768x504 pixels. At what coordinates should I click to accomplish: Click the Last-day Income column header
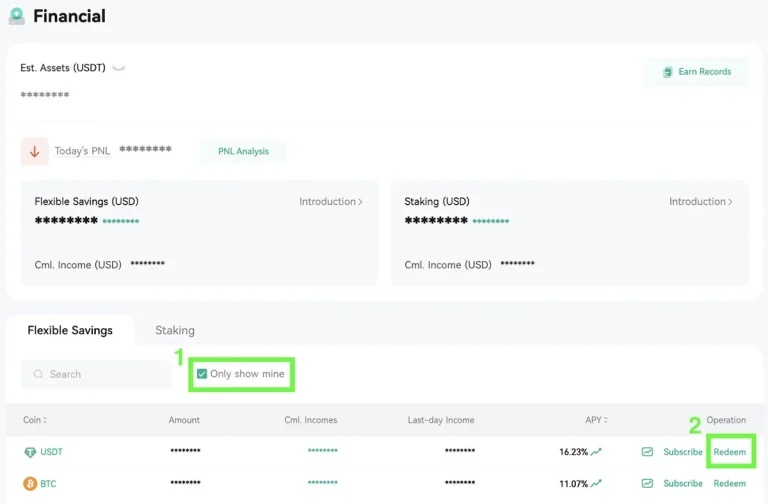click(441, 420)
